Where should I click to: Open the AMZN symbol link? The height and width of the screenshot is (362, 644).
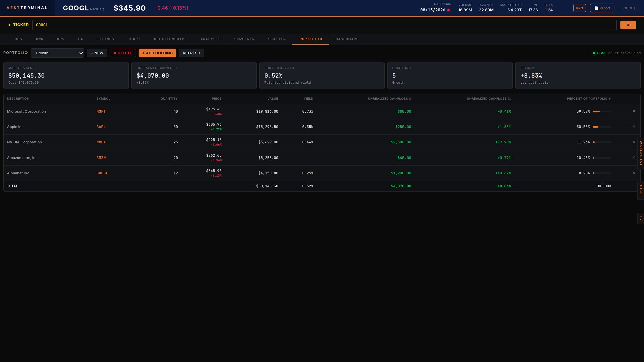pyautogui.click(x=101, y=158)
